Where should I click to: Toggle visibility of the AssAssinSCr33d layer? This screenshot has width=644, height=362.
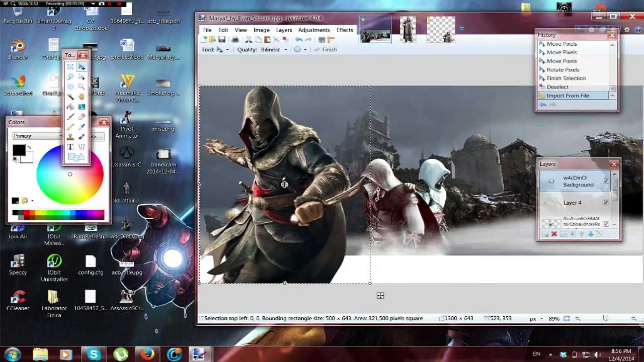pyautogui.click(x=606, y=224)
